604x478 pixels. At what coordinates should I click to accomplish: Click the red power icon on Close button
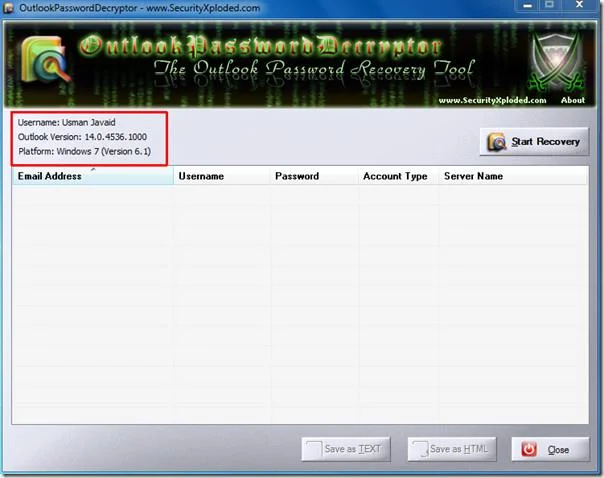tap(529, 449)
